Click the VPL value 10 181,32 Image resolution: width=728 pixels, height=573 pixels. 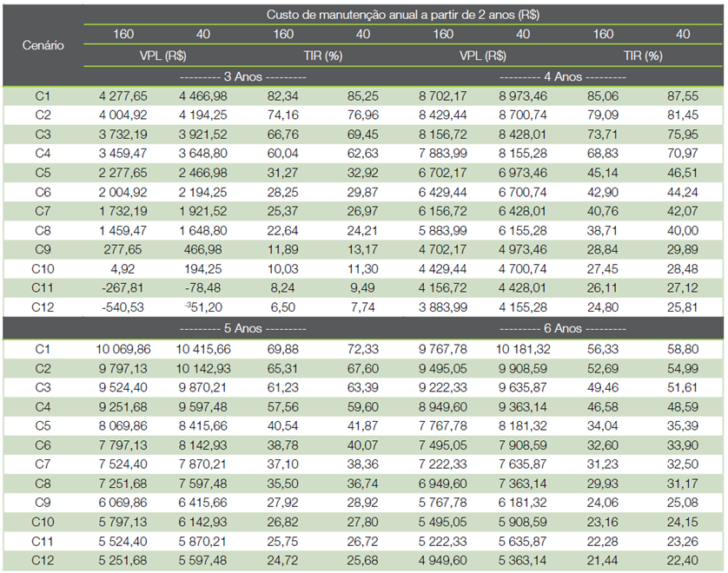click(x=523, y=349)
